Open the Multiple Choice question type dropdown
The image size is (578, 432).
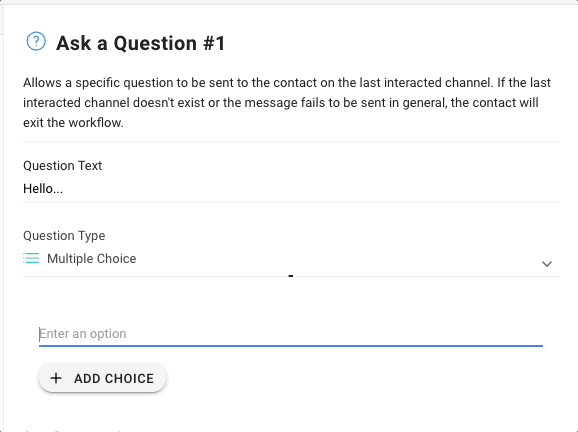pos(291,259)
